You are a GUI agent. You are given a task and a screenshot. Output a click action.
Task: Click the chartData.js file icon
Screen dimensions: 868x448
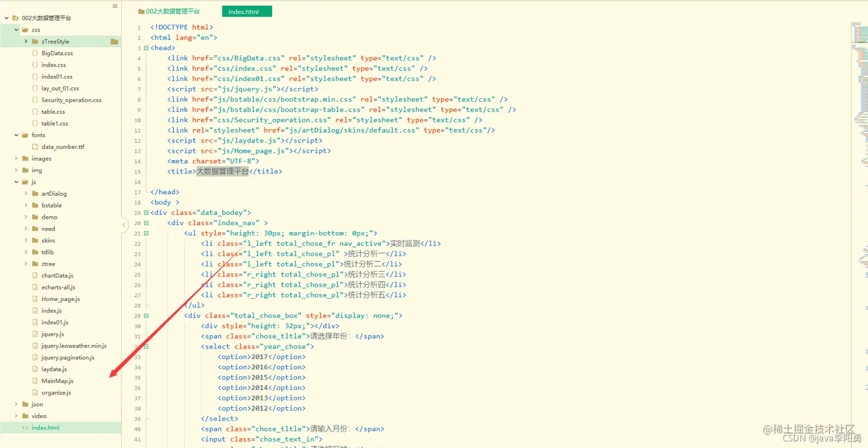click(36, 276)
